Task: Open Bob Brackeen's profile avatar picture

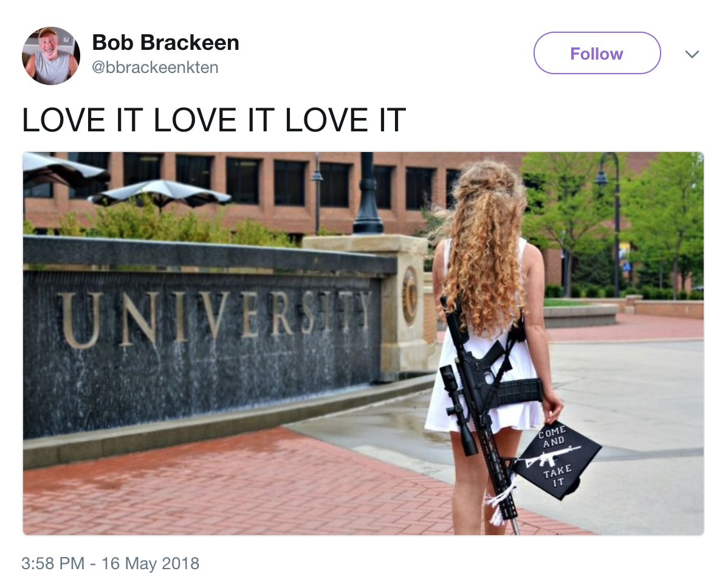Action: [x=51, y=56]
